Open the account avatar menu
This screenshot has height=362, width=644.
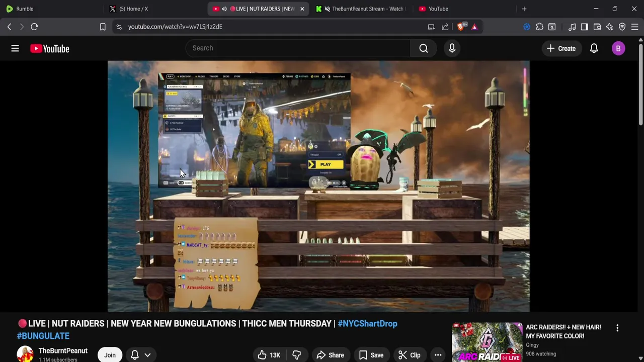coord(618,48)
